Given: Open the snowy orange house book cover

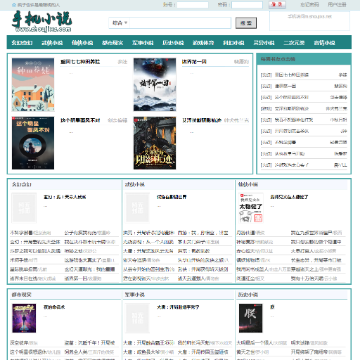Looking at the screenshot, I should [x=33, y=85].
